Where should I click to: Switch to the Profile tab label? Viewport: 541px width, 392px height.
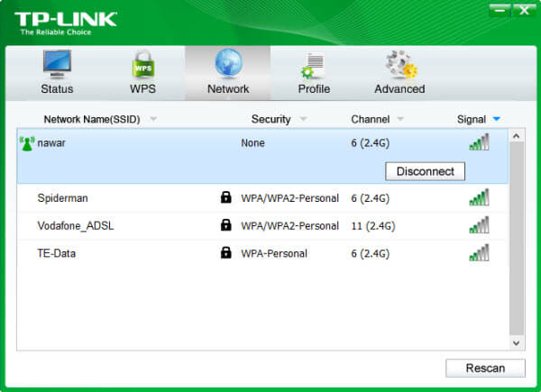click(314, 89)
